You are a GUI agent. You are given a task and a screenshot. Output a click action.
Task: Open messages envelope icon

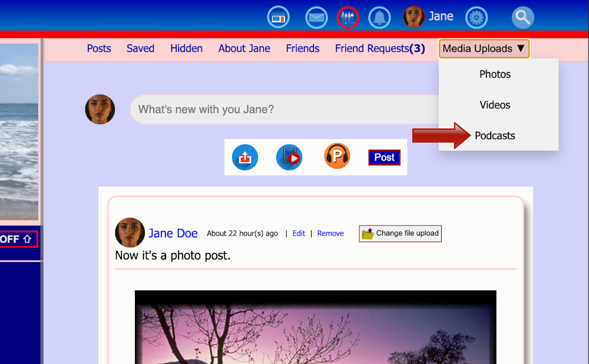click(316, 17)
